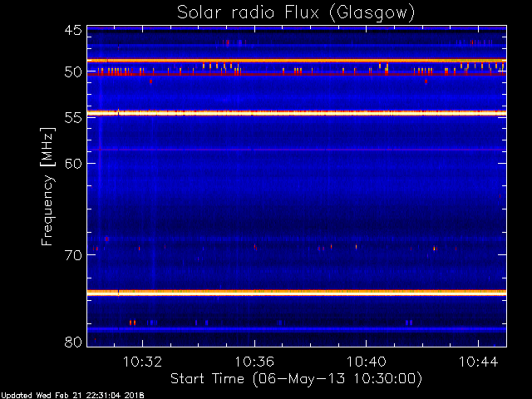
Task: Click the 60 frequency tick label
Action: [73, 163]
